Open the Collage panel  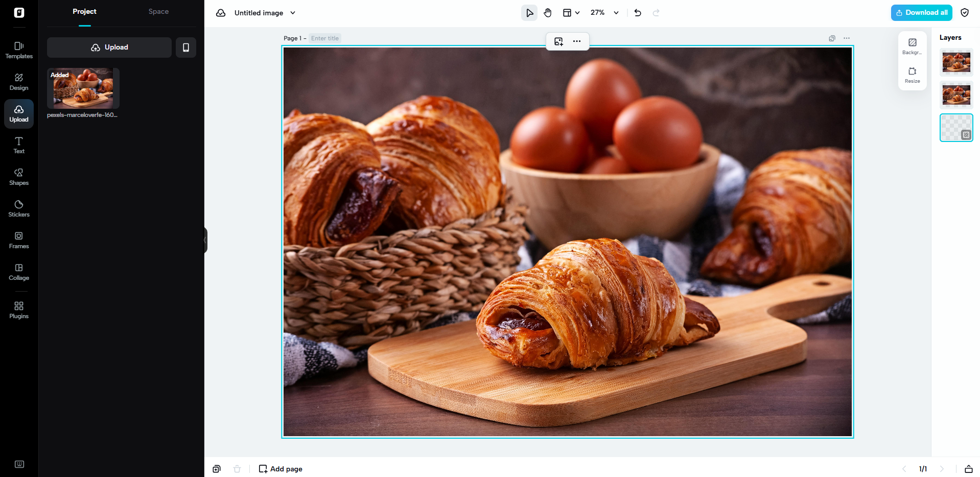19,272
